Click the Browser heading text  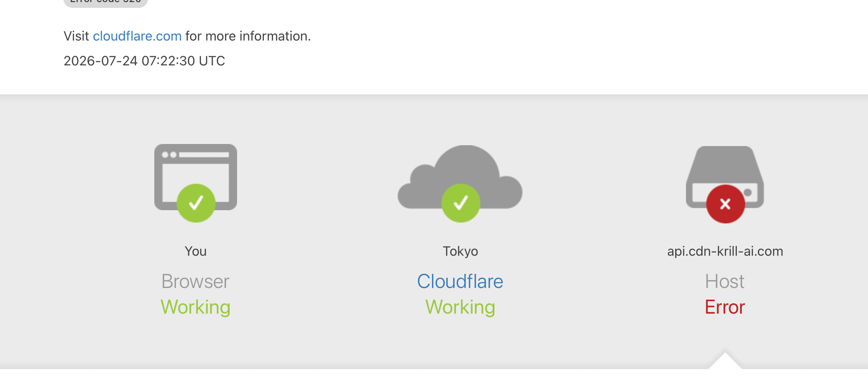[x=196, y=282]
